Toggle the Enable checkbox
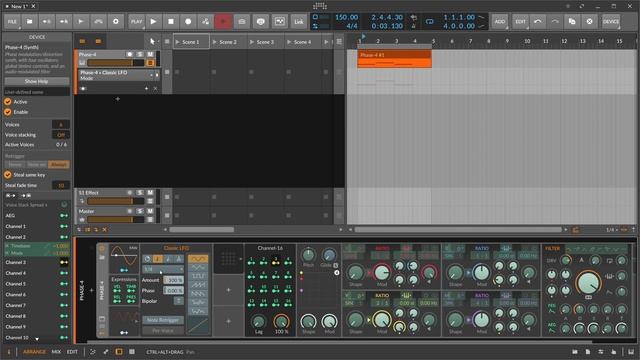This screenshot has width=640, height=360. pos(8,112)
